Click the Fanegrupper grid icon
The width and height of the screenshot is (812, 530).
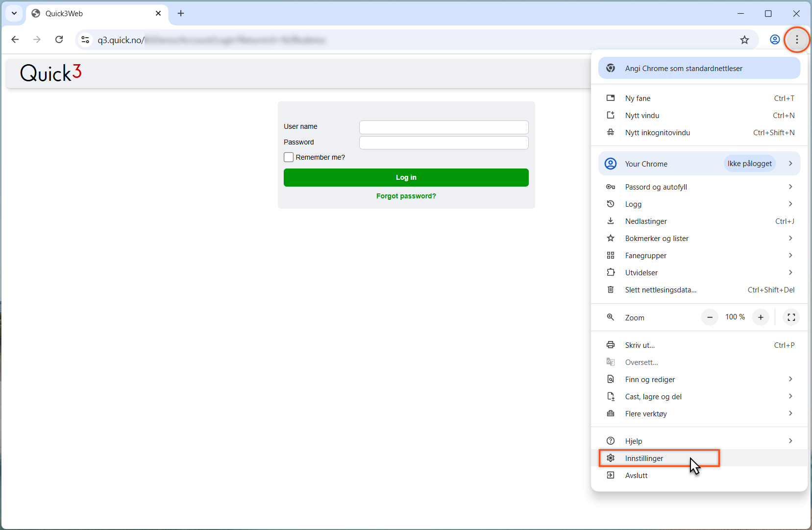[611, 255]
